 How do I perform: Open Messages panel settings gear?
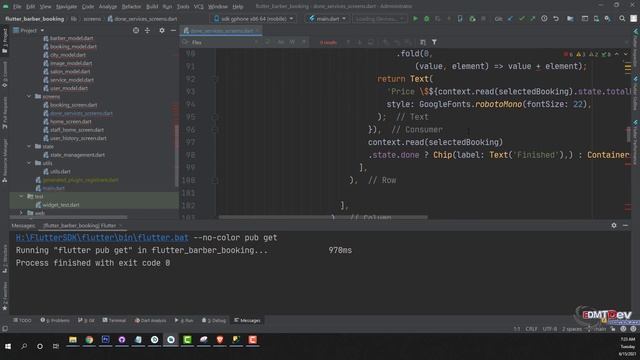point(614,225)
